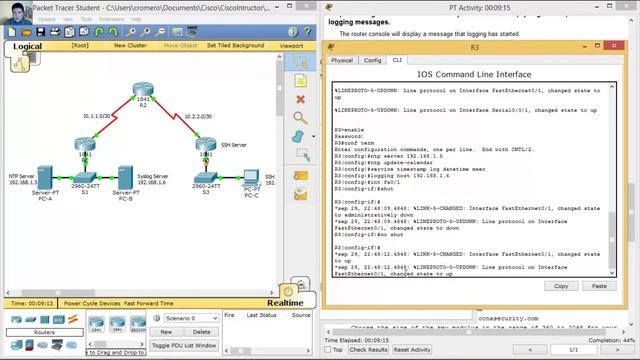The height and width of the screenshot is (360, 640).
Task: Click Set Tiled Background
Action: click(x=236, y=45)
